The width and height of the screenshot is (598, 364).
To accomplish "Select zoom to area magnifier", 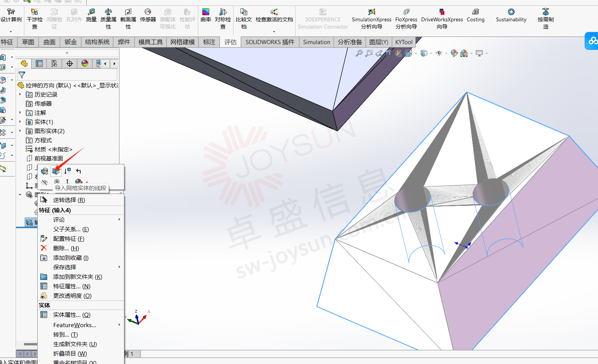I will [369, 53].
